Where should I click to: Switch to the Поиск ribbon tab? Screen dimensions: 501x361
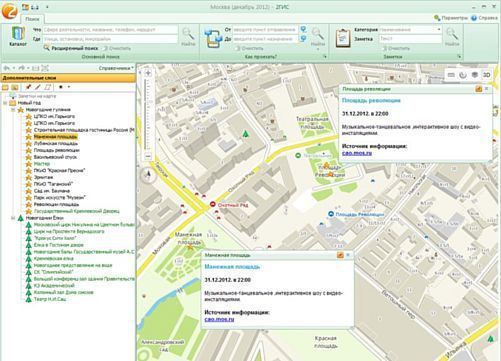pyautogui.click(x=32, y=19)
